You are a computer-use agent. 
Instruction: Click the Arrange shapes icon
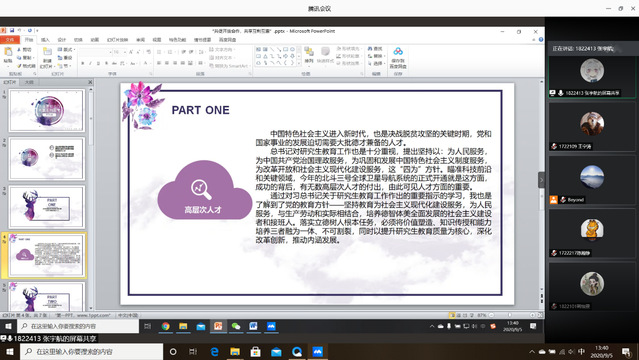[x=309, y=52]
